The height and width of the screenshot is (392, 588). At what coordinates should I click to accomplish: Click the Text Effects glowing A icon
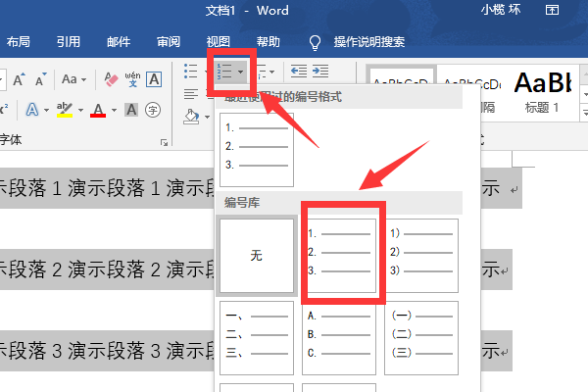[x=32, y=110]
